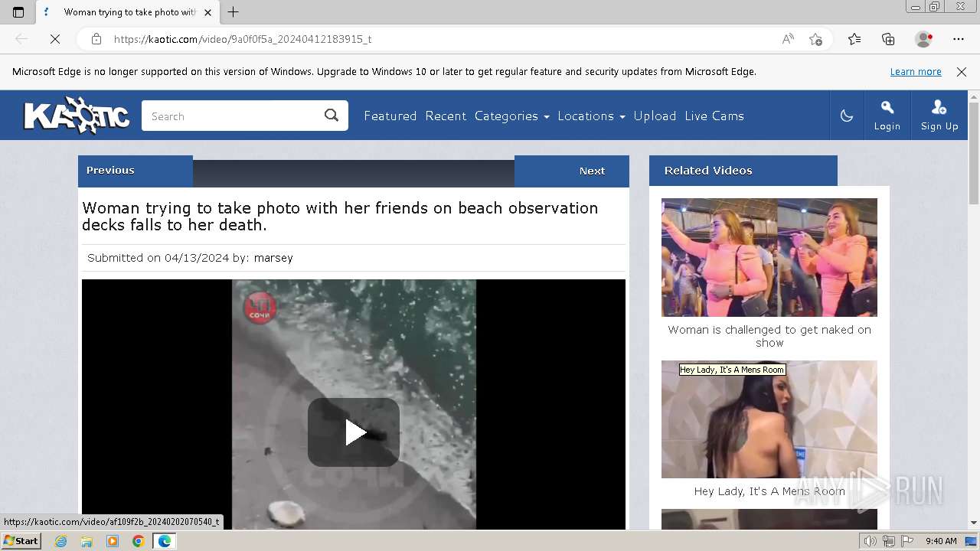Open Edge Settings and more menu
This screenshot has width=980, height=551.
click(959, 39)
